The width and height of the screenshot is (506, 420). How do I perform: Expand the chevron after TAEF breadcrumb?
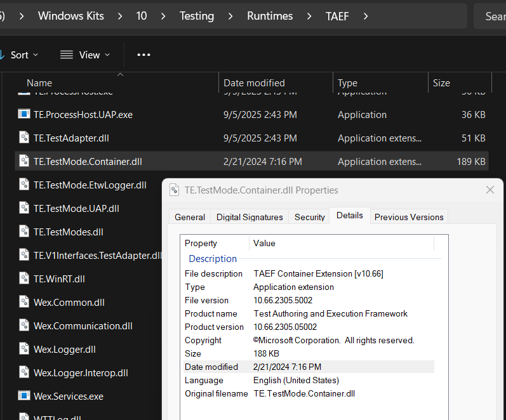[365, 16]
